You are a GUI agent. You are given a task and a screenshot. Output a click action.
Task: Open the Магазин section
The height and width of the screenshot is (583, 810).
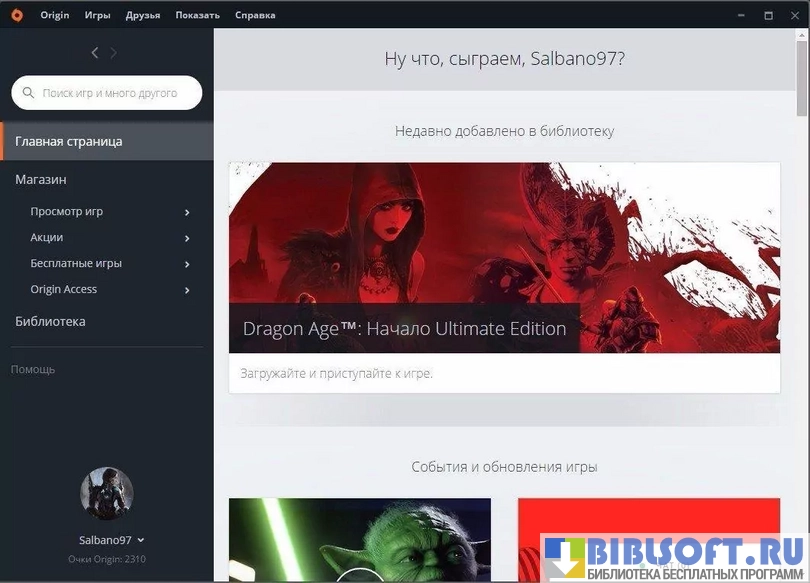click(41, 179)
